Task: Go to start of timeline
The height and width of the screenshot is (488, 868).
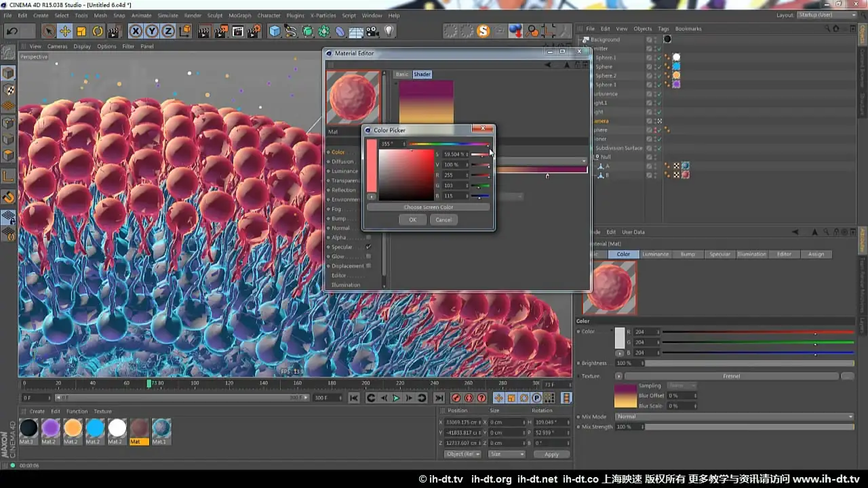Action: [354, 398]
